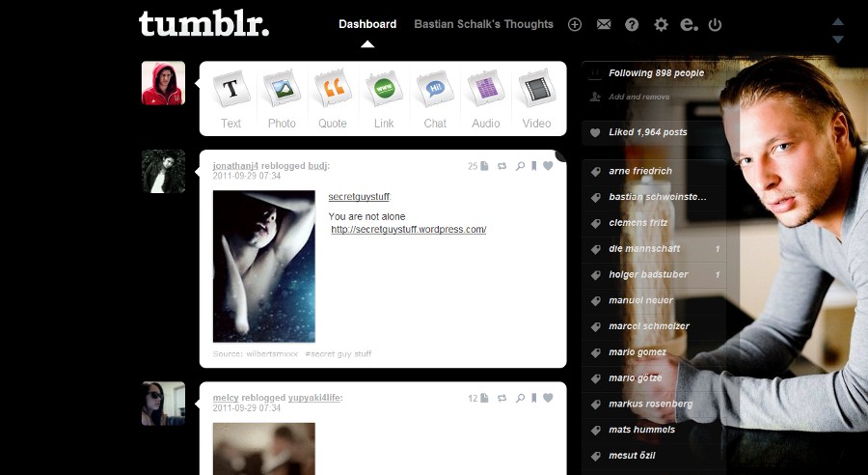Click the down arrow in top-right corner
Screen dimensions: 868x475
[837, 40]
